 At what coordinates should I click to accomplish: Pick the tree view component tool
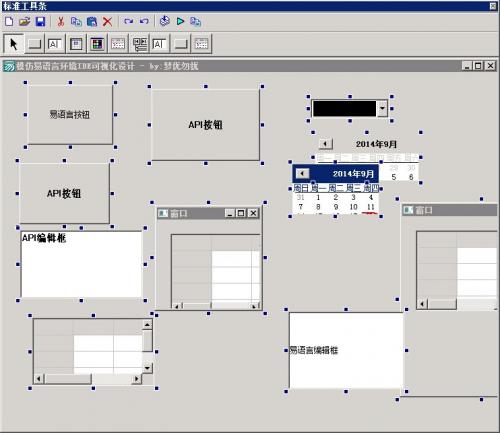coord(140,44)
